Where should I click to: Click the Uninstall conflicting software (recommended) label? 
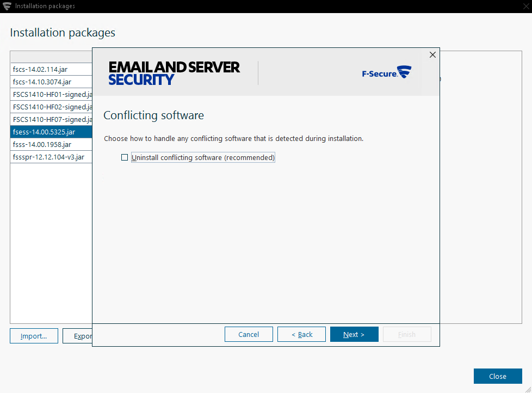click(x=203, y=157)
